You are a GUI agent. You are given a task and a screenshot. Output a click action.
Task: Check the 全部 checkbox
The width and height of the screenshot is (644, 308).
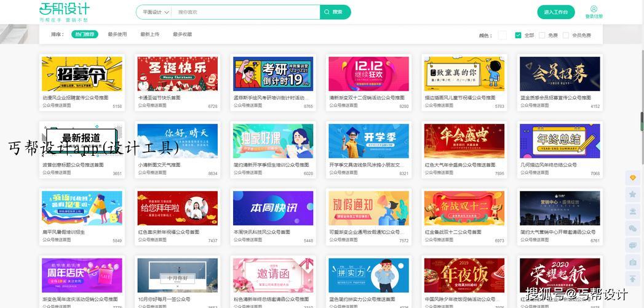click(518, 35)
